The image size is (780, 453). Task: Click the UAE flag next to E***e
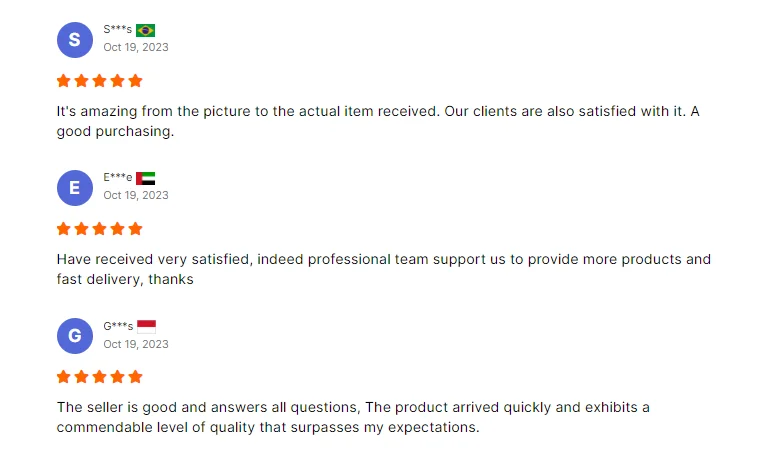145,178
